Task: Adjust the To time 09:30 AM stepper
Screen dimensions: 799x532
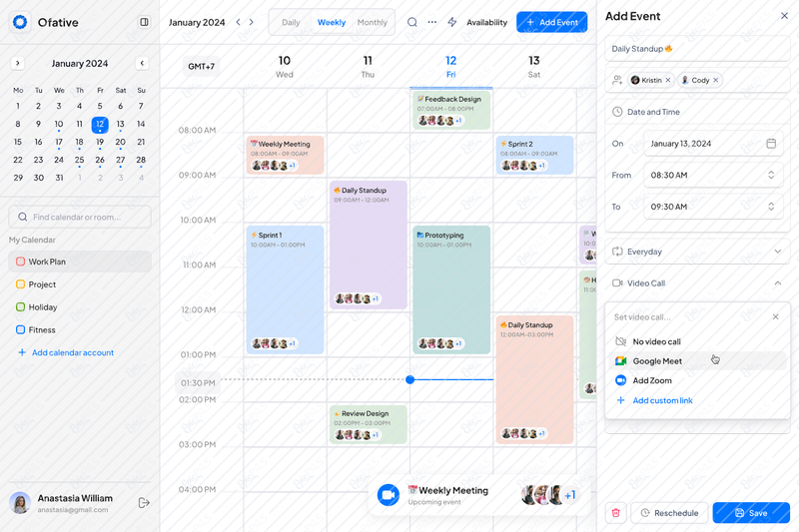Action: 771,207
